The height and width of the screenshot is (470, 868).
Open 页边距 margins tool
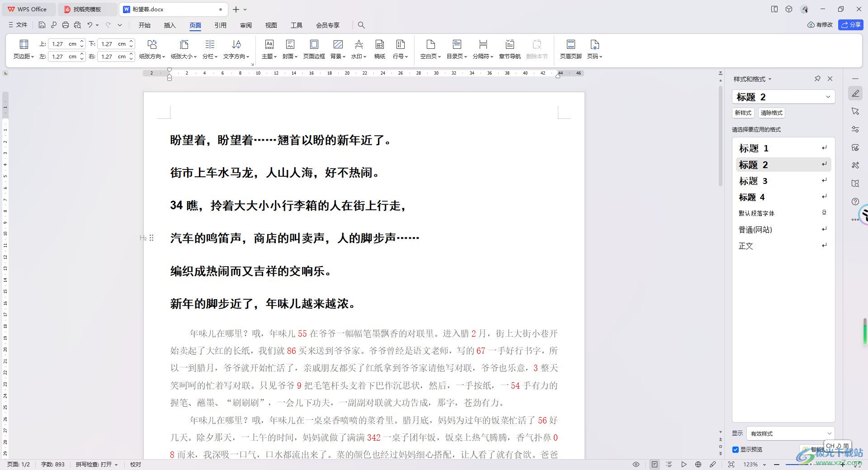tap(24, 49)
